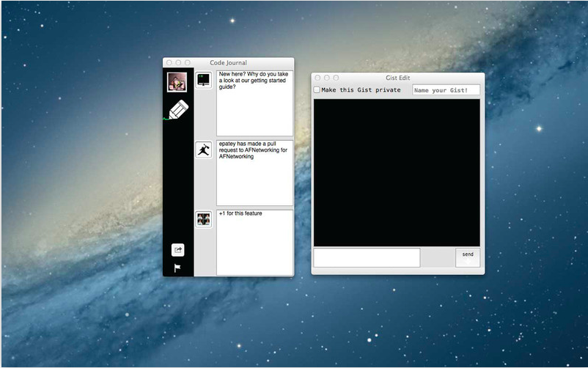Click the user avatar in Code Journal sidebar
This screenshot has width=588, height=368.
coord(177,82)
